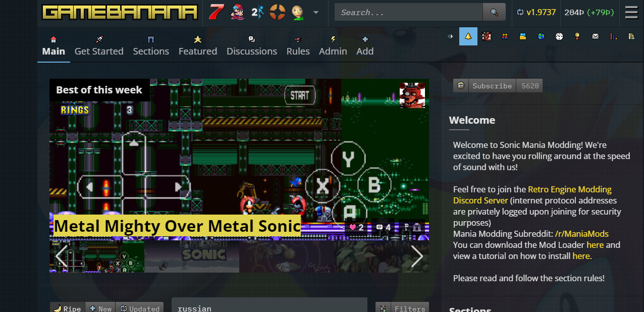Viewport: 644px width, 312px height.
Task: Select the Team Fortress 2 game icon
Action: click(x=277, y=12)
